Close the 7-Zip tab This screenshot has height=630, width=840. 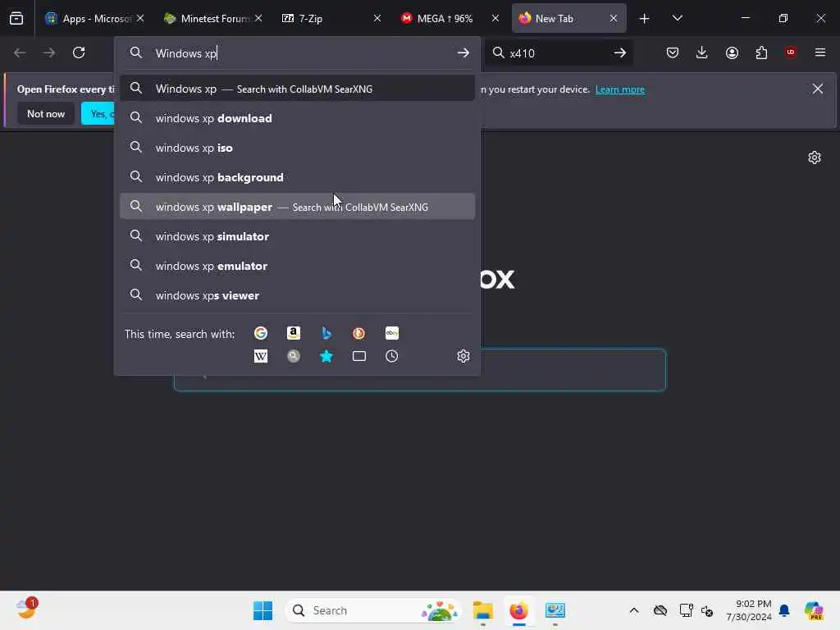tap(377, 18)
